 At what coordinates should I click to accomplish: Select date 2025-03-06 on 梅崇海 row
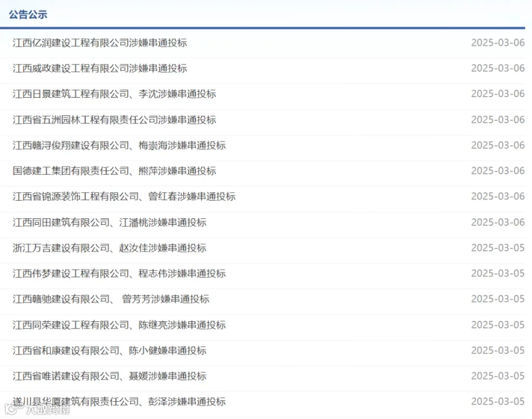tap(498, 146)
